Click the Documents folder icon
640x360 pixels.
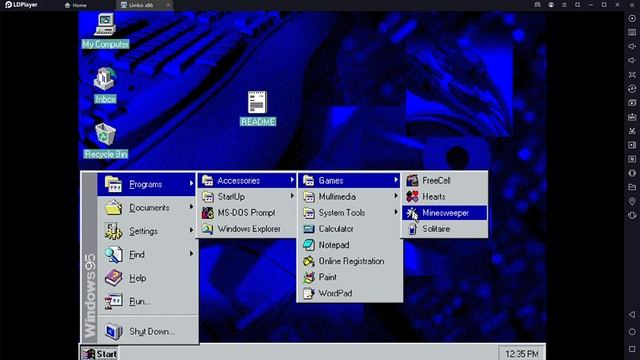pyautogui.click(x=113, y=207)
